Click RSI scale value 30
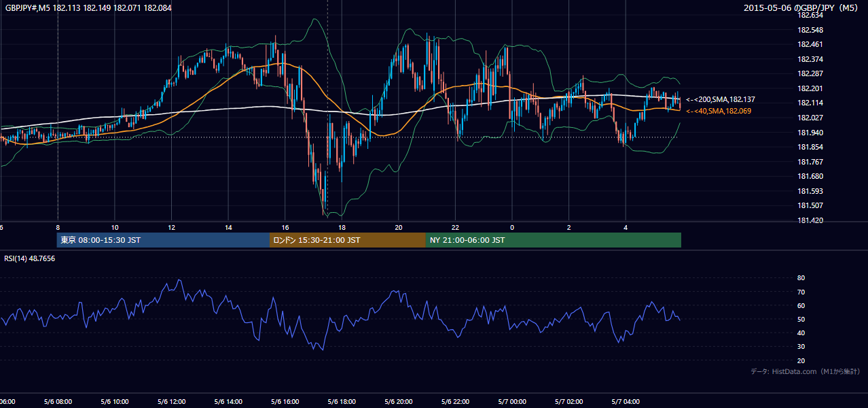This screenshot has height=408, width=868. click(801, 347)
